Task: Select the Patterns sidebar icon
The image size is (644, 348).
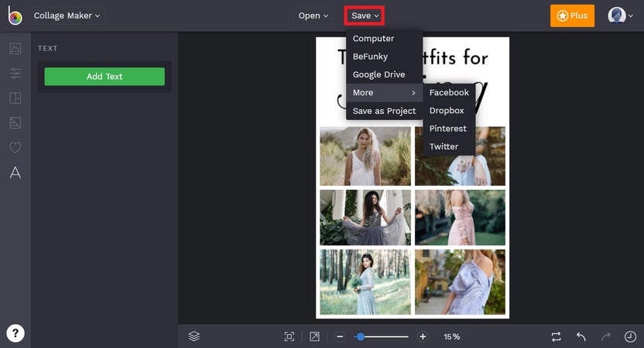Action: click(15, 122)
